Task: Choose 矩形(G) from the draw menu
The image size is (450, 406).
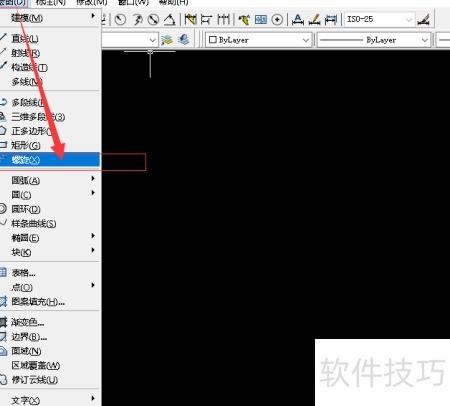Action: point(50,145)
